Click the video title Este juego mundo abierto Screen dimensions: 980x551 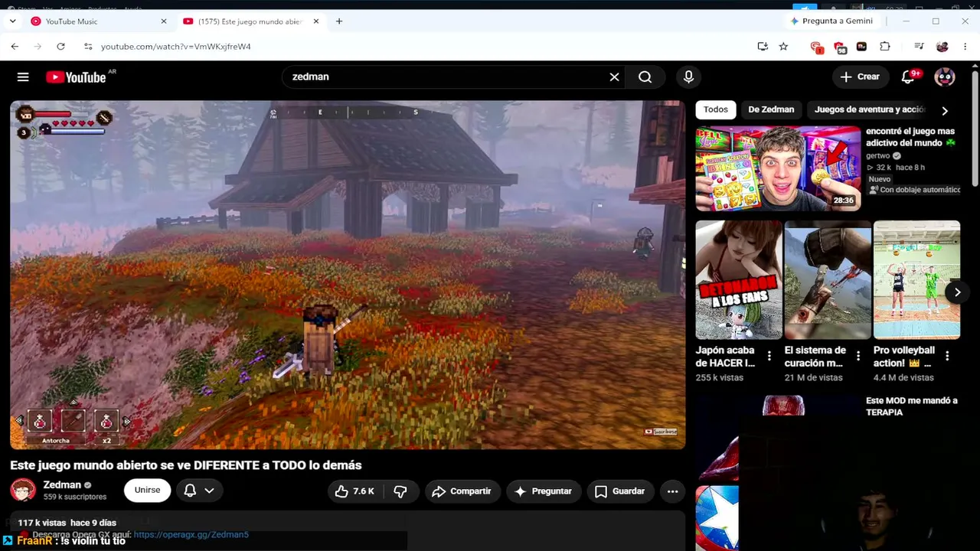click(186, 465)
